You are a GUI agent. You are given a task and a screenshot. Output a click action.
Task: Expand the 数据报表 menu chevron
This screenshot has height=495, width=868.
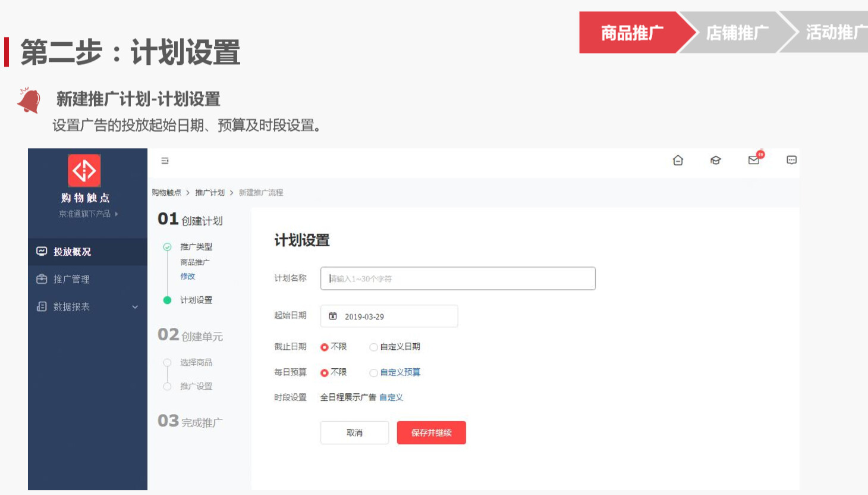tap(135, 307)
